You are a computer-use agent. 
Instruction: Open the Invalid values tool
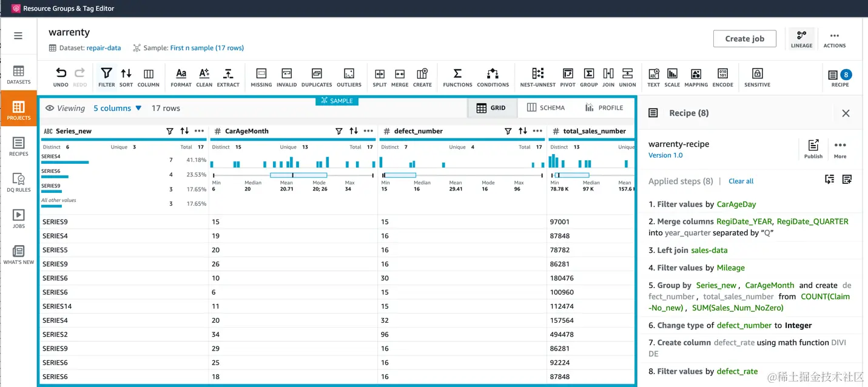[x=286, y=77]
